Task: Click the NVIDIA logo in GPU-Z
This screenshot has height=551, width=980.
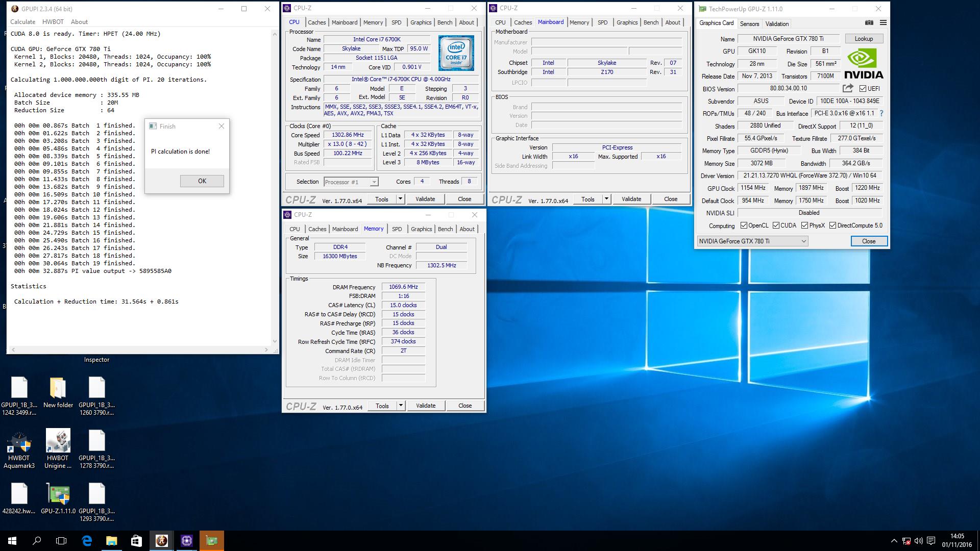Action: click(x=864, y=64)
